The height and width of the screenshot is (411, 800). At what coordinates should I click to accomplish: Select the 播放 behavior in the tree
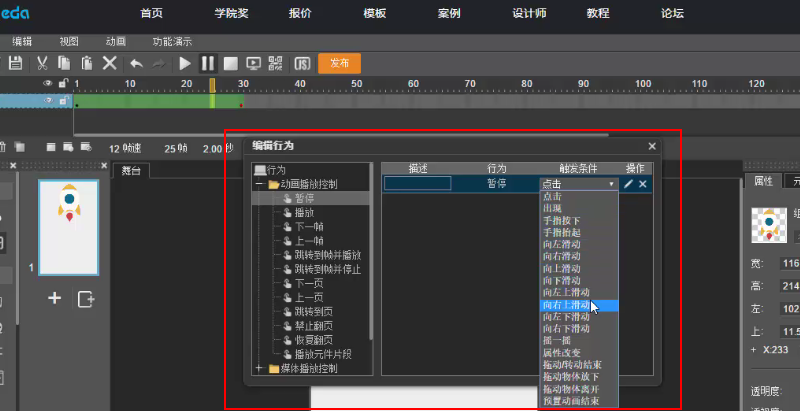(305, 213)
